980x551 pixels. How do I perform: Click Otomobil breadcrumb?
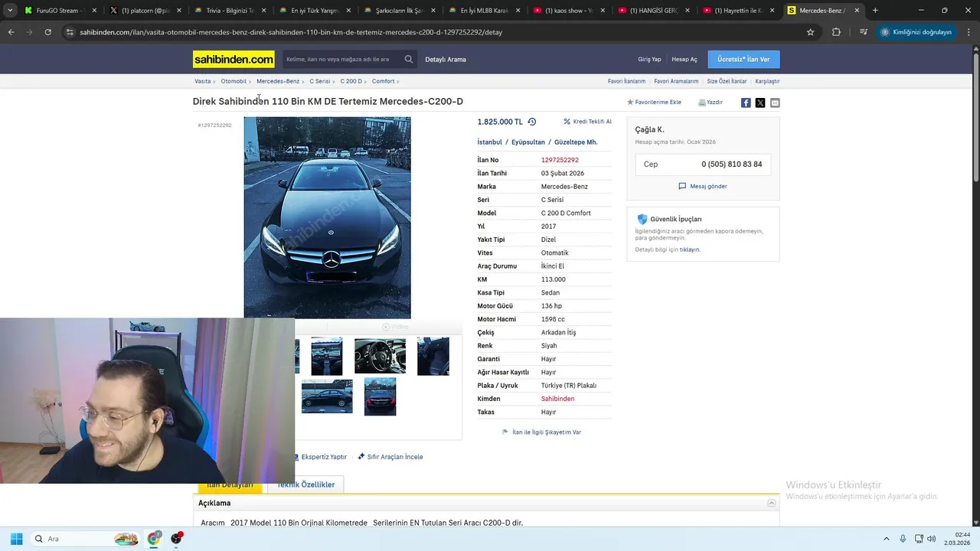[234, 81]
